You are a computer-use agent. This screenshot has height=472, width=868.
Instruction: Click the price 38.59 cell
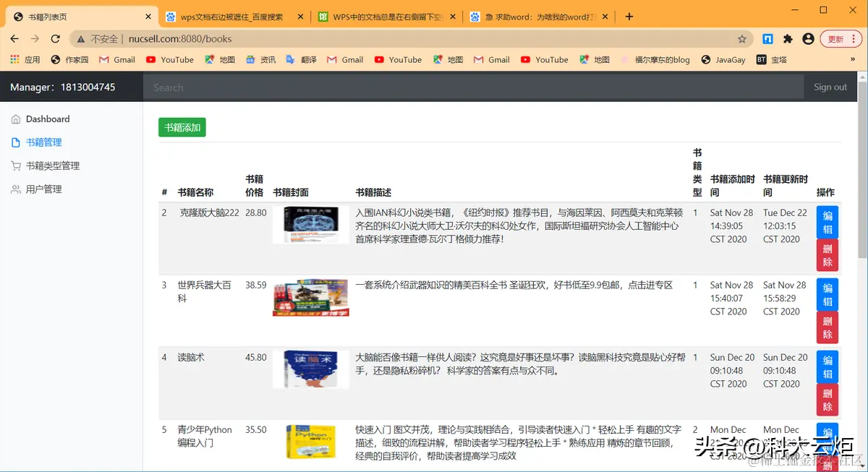pos(256,286)
